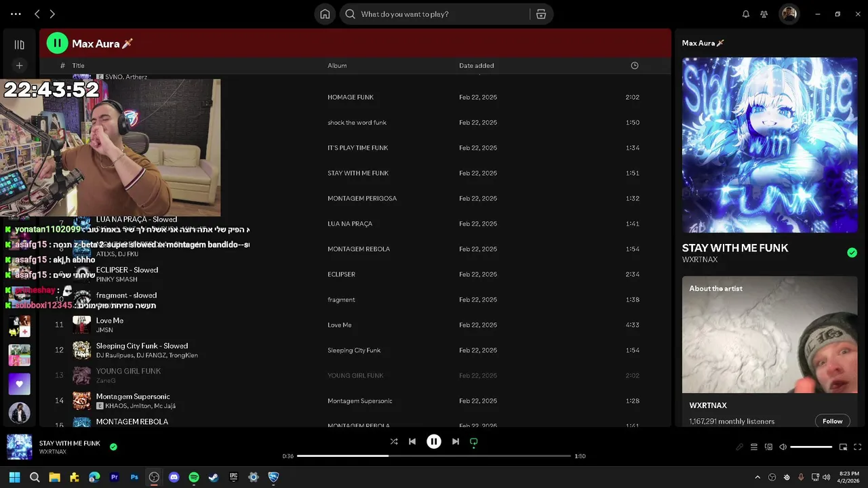Viewport: 868px width, 488px height.
Task: Open Your Library sidebar icon
Action: pos(19,45)
